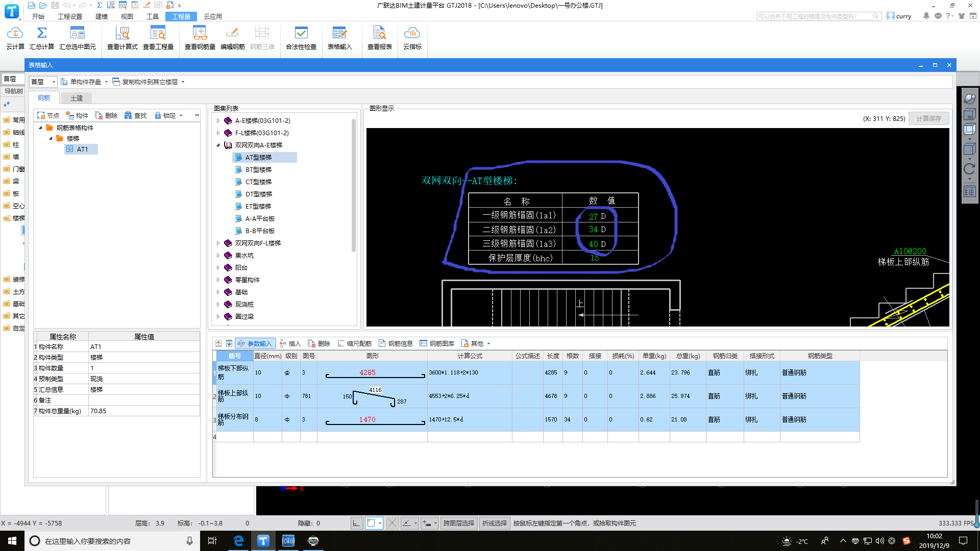Collapse 钢筋表格构件 tree node
This screenshot has height=551, width=980.
click(x=41, y=128)
